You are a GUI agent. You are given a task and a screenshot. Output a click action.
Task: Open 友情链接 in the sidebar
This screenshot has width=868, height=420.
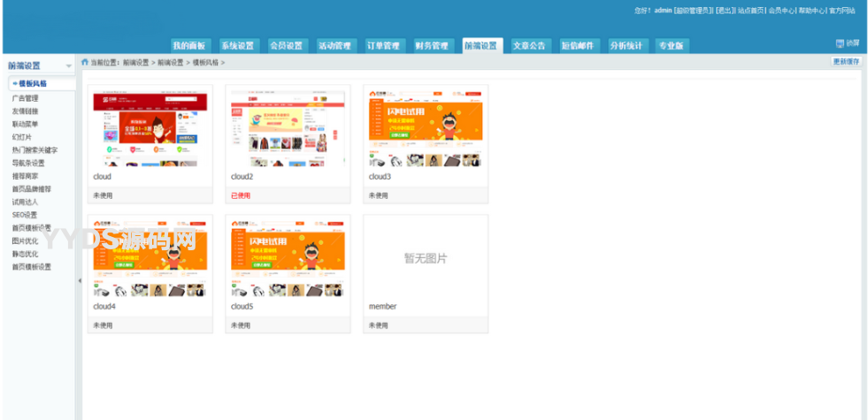click(x=25, y=111)
